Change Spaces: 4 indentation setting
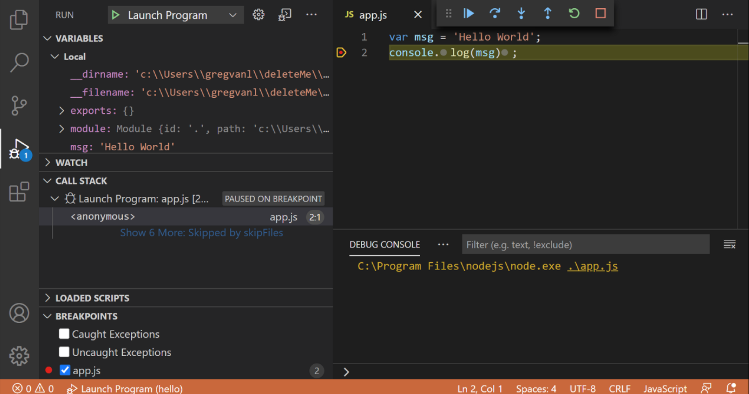749x394 pixels. 536,388
